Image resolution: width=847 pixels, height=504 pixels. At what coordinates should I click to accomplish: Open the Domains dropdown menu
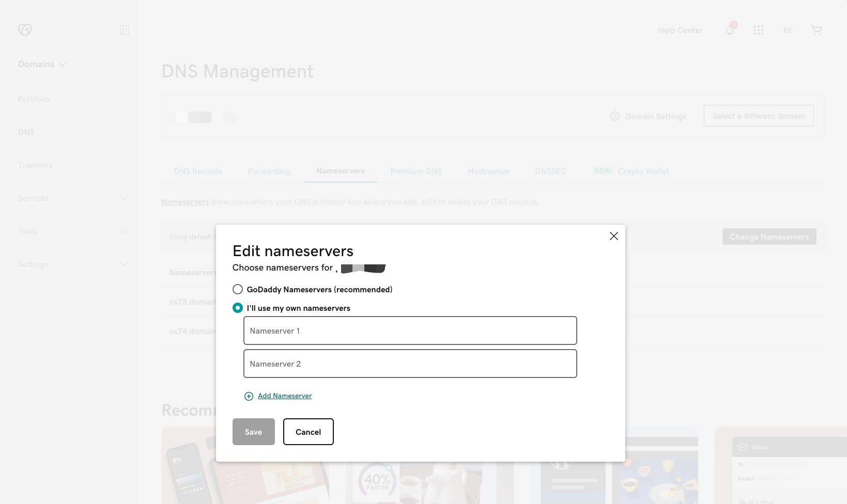tap(42, 64)
